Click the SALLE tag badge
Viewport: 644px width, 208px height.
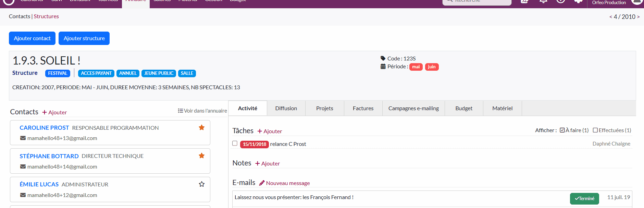click(187, 73)
